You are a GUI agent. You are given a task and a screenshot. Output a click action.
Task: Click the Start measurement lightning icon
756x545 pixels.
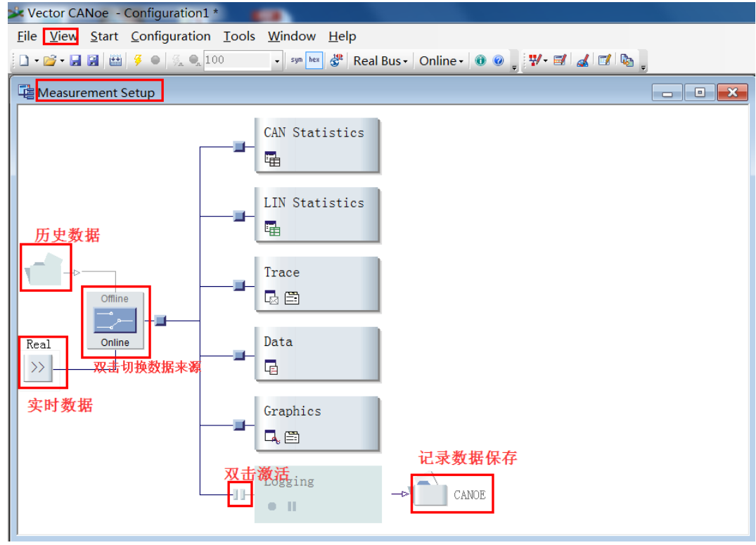(138, 60)
